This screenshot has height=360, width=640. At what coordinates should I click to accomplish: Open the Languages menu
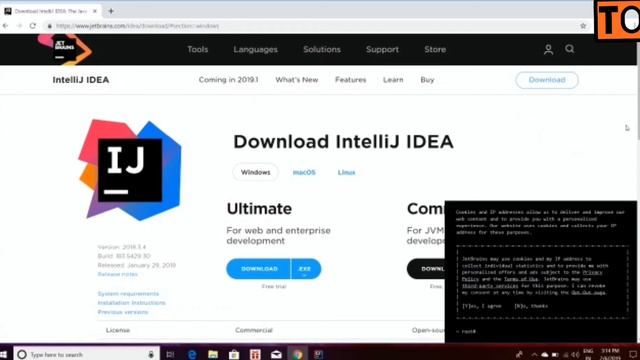coord(256,49)
